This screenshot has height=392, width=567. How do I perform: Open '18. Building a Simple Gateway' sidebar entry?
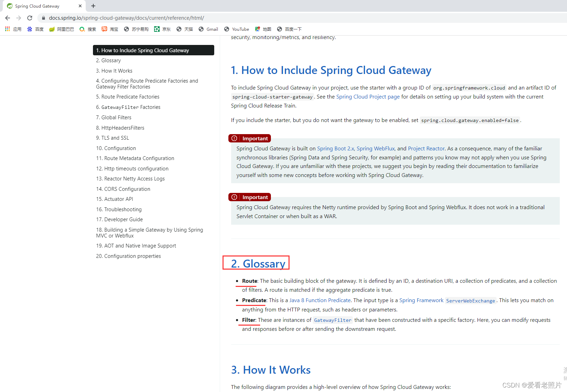[x=150, y=233]
